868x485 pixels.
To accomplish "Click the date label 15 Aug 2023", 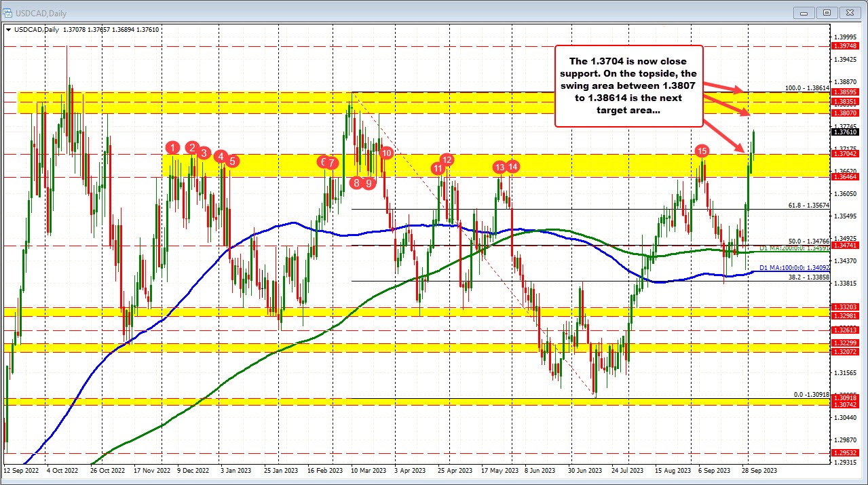I will click(672, 469).
